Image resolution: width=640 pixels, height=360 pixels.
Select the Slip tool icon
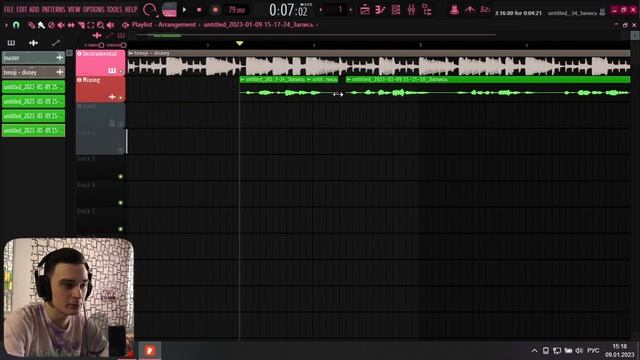pos(71,25)
